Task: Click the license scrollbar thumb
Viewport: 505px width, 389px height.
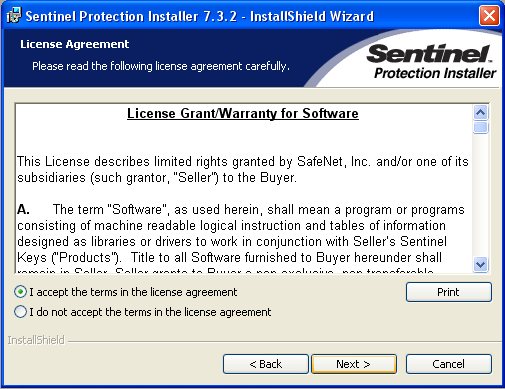Action: tap(480, 127)
